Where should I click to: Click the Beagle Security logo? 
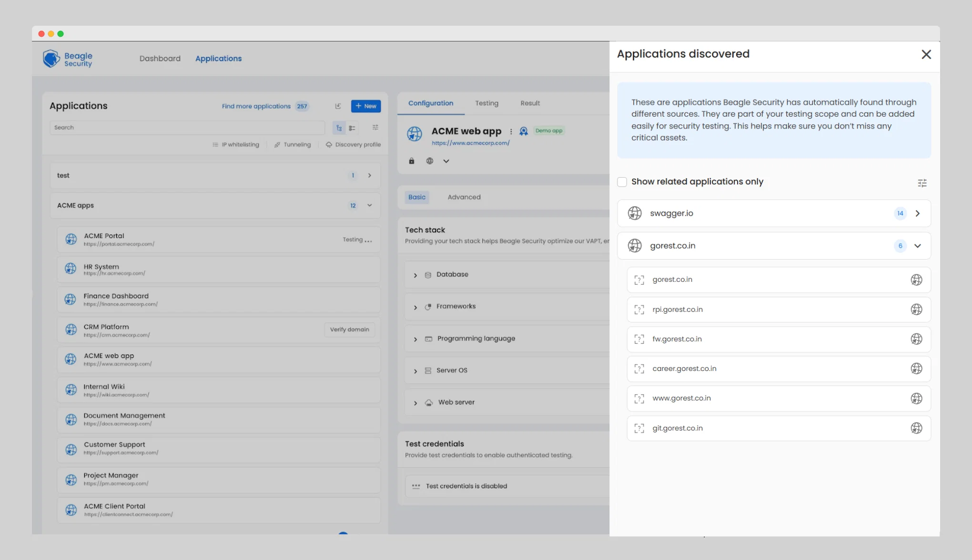click(68, 59)
